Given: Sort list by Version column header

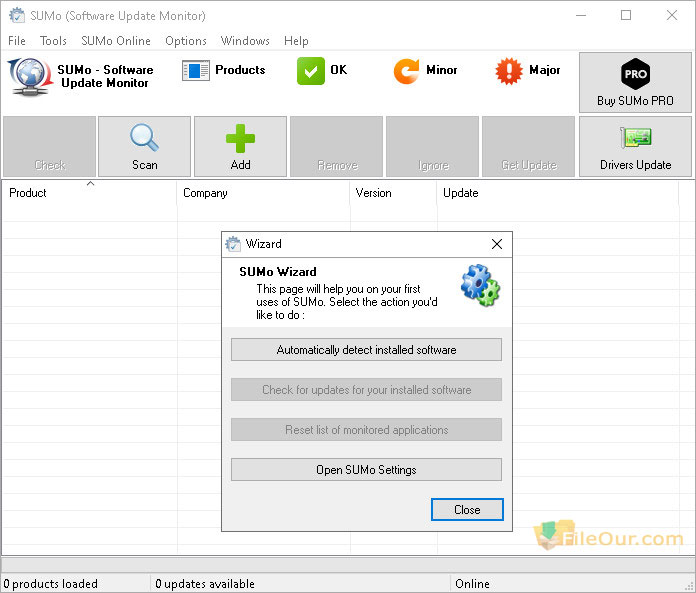Looking at the screenshot, I should [393, 193].
